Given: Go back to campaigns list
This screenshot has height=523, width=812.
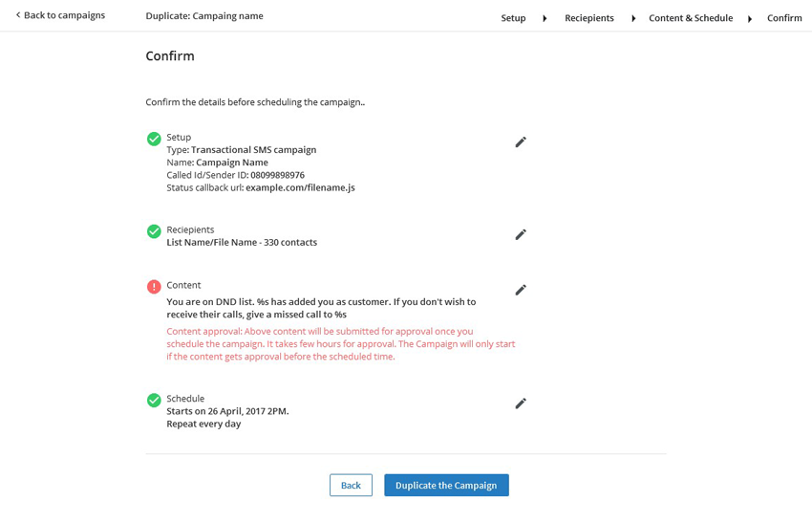Looking at the screenshot, I should click(x=60, y=15).
